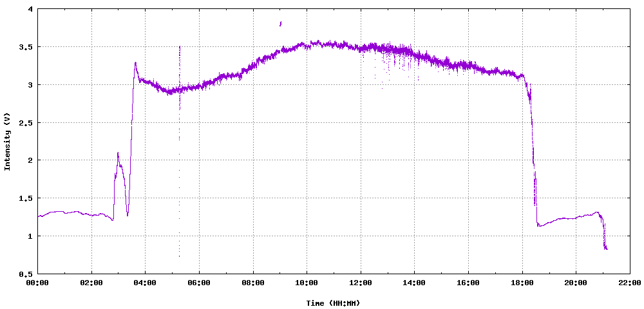Click the 16:00 x-axis tick label
Screen dimensions: 644x309
pyautogui.click(x=468, y=283)
